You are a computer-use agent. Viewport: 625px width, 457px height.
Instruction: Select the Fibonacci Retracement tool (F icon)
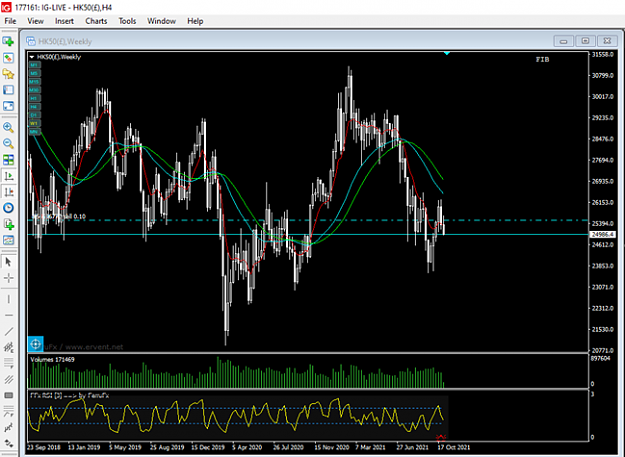click(8, 363)
